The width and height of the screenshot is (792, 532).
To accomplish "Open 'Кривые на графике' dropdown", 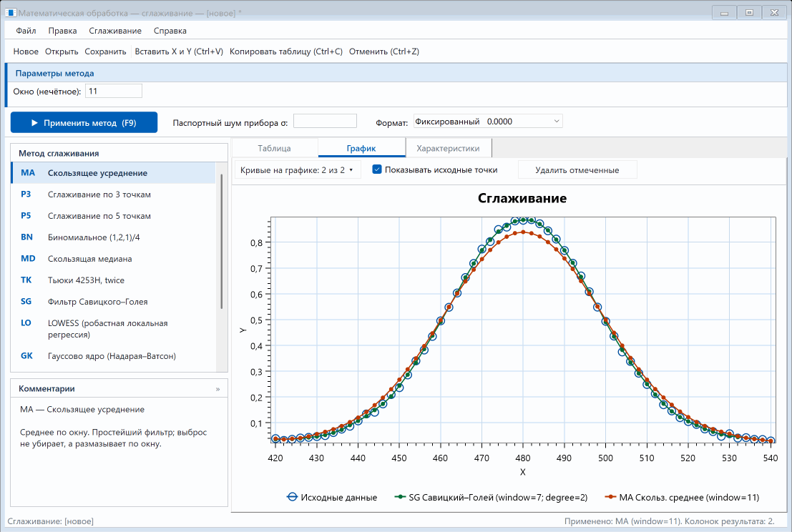I will tap(298, 170).
